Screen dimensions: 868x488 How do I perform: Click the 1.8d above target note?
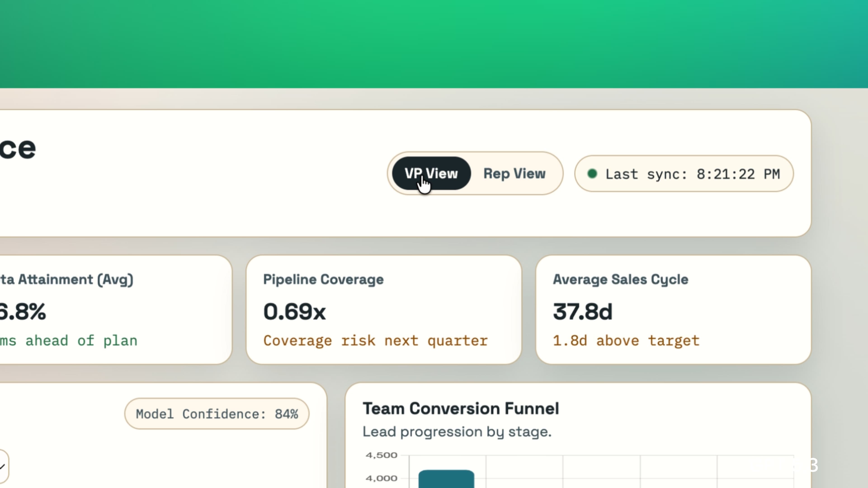coord(626,340)
